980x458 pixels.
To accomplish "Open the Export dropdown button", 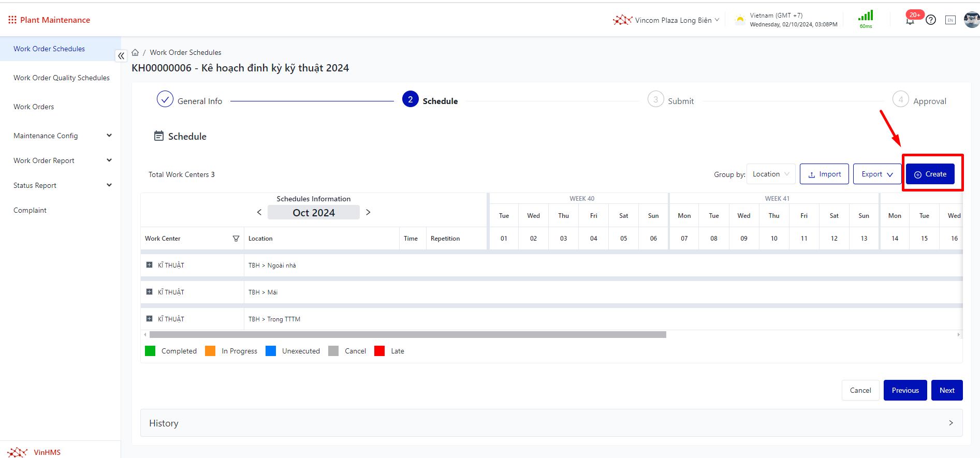I will [x=877, y=174].
